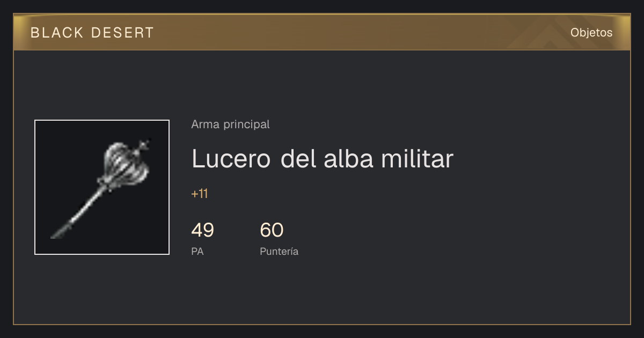Click the 49 attack power value

click(203, 230)
